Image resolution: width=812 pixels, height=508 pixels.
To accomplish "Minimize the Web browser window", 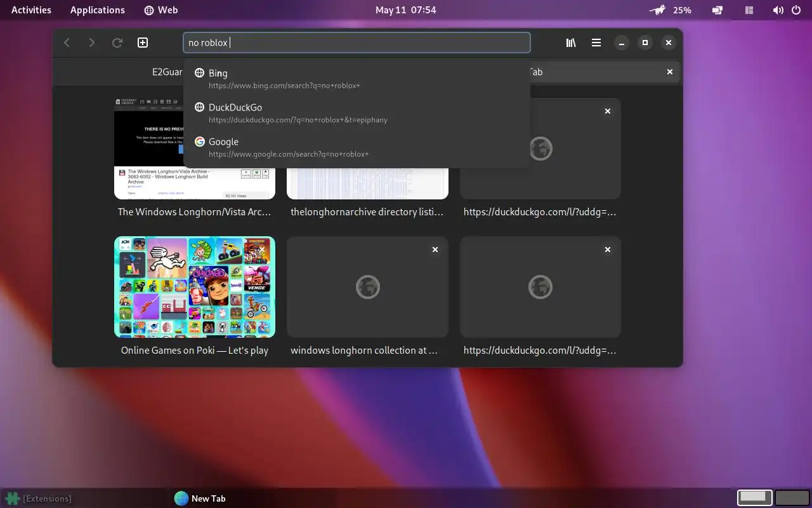I will (x=622, y=43).
